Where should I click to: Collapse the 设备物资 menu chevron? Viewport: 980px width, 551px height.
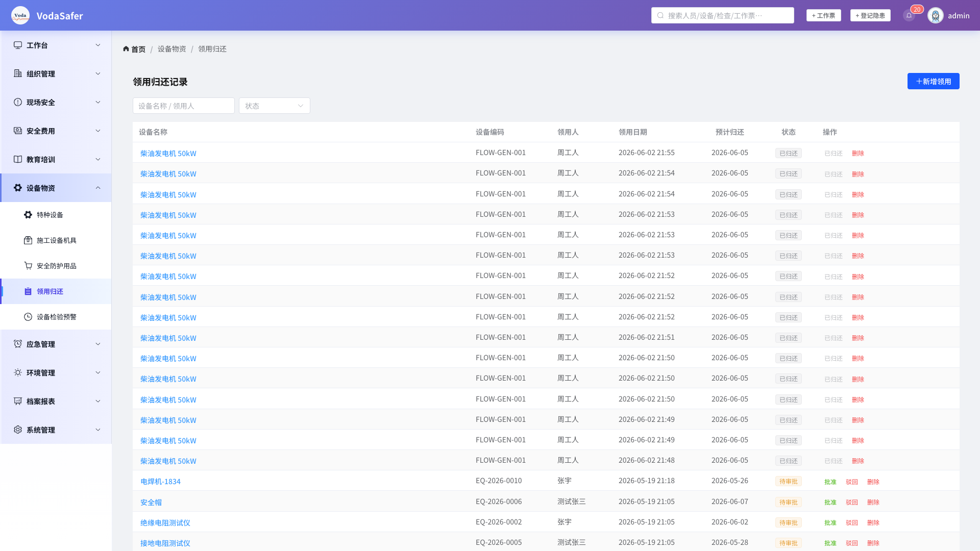[98, 188]
